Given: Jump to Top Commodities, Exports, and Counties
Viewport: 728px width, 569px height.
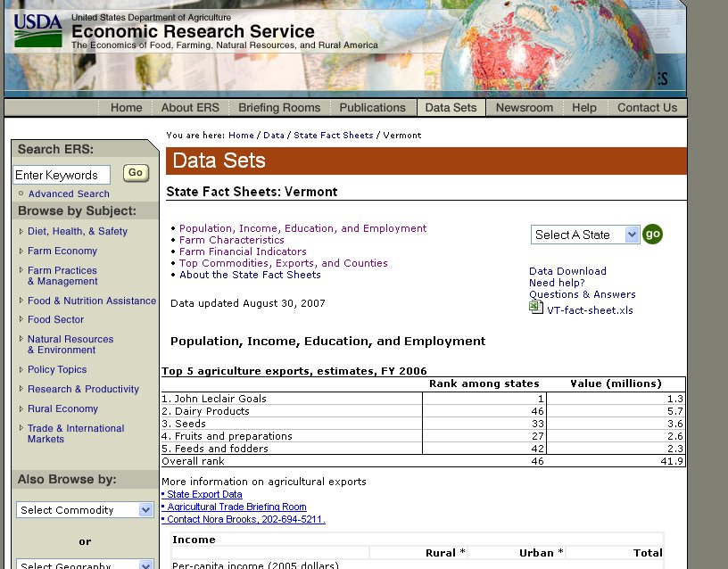Looking at the screenshot, I should [x=283, y=263].
